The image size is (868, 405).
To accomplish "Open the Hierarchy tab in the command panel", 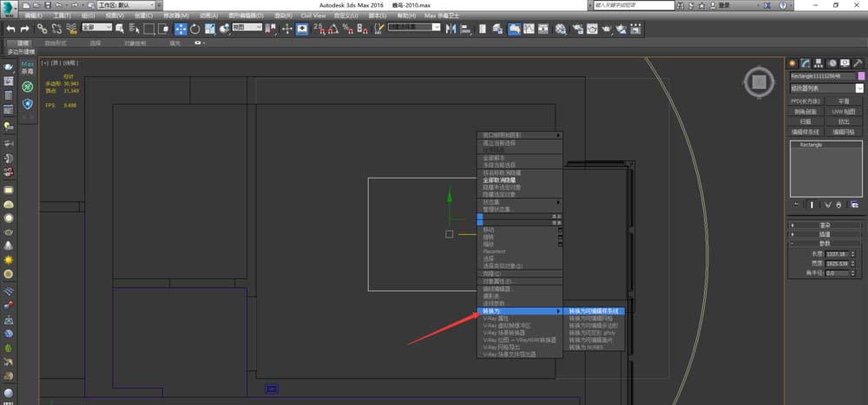I will pyautogui.click(x=819, y=62).
